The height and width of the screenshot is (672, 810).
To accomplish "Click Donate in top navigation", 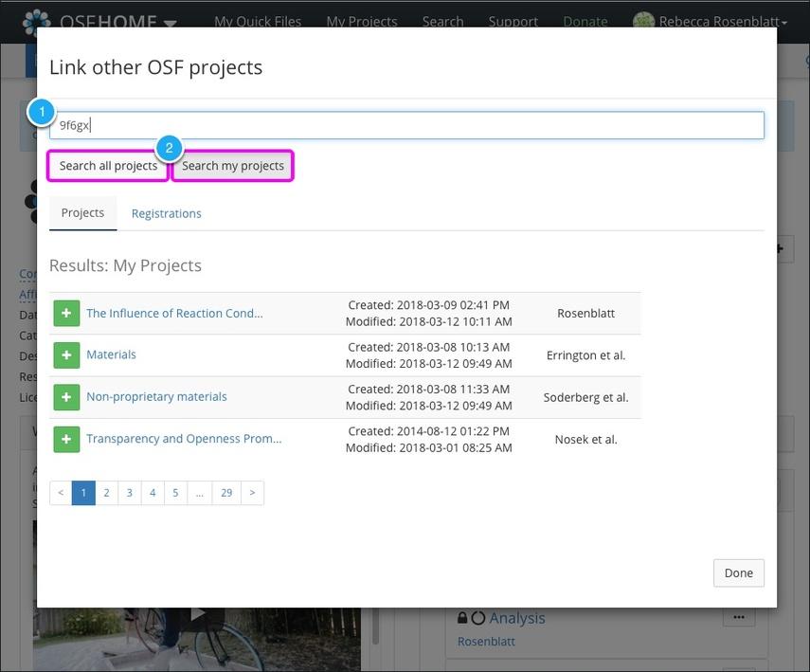I will (x=585, y=21).
